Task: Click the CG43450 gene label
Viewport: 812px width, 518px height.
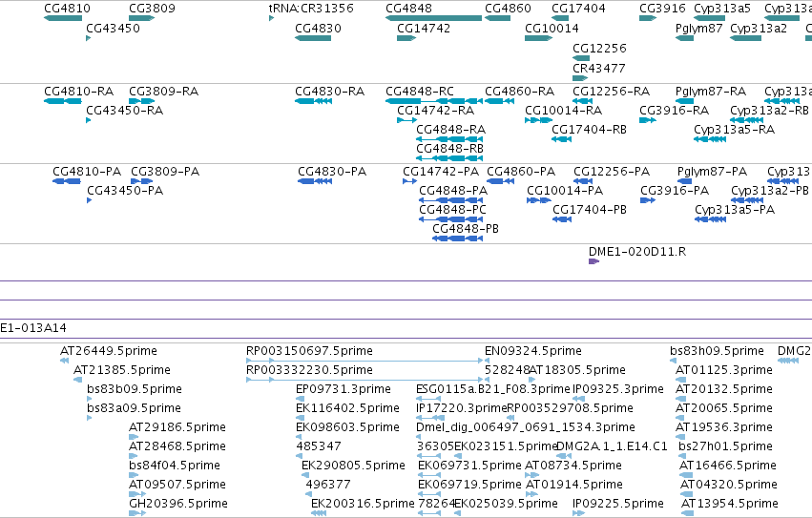Action: (113, 28)
